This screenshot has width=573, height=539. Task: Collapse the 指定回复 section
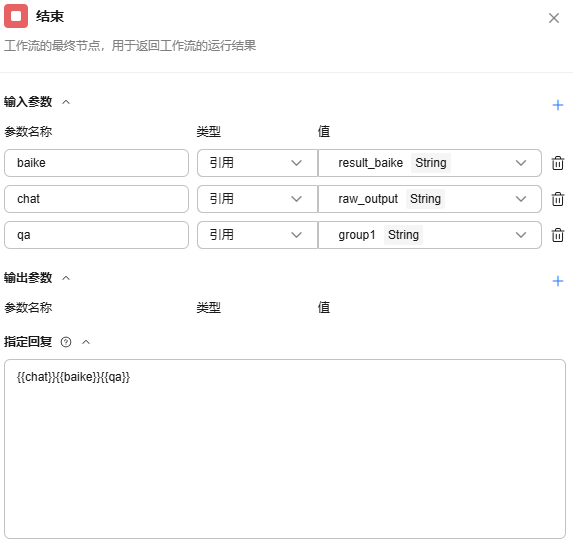[x=86, y=342]
